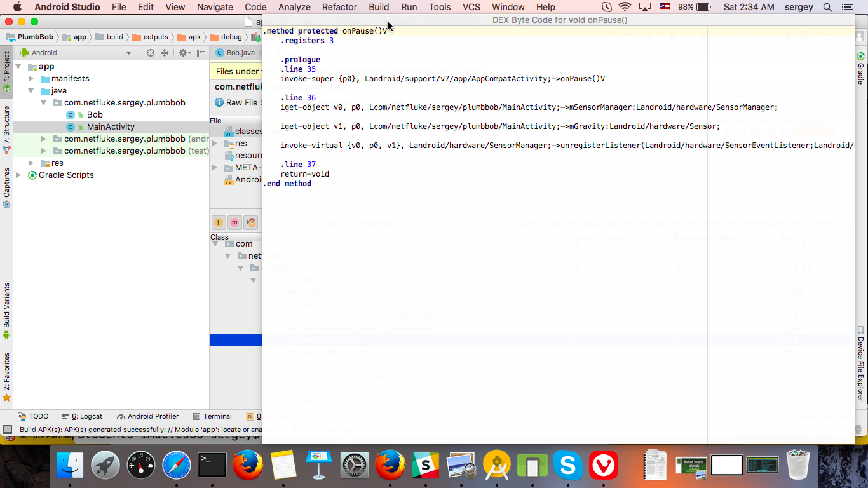Screen dimensions: 868x488
Task: Click the Wi-Fi menu bar icon
Action: [625, 7]
